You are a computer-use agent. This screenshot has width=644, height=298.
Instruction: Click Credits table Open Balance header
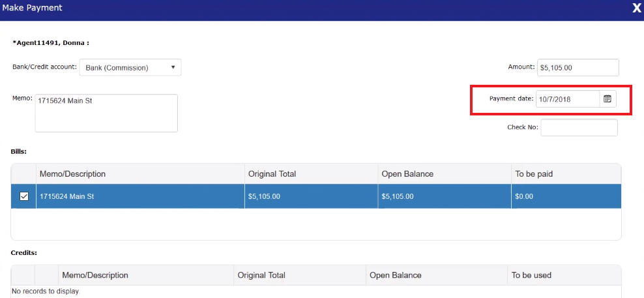[395, 275]
